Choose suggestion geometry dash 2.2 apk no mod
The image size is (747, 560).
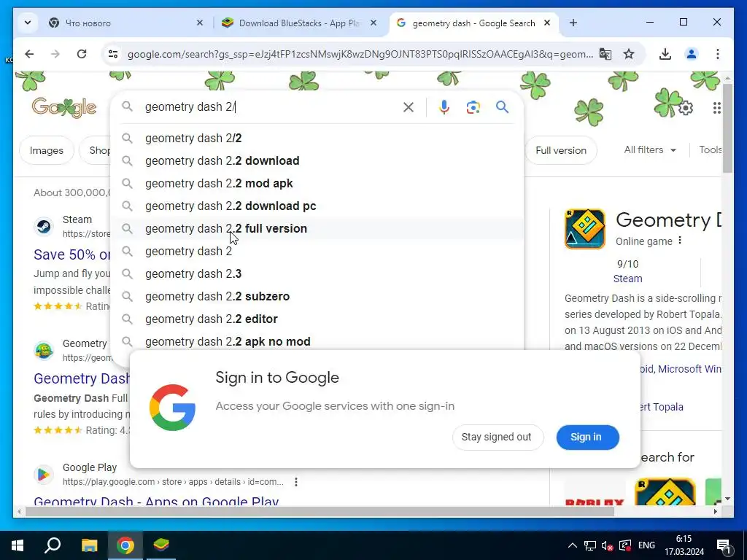click(x=317, y=341)
